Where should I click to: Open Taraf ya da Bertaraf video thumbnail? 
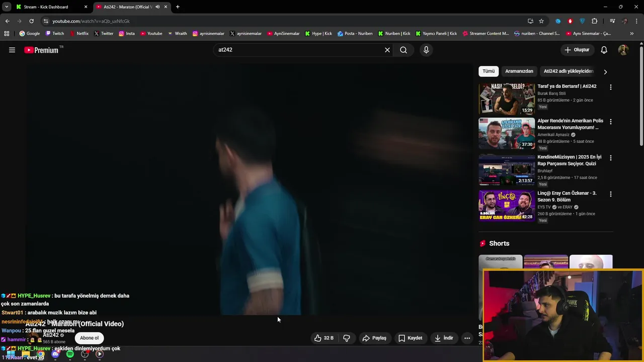[507, 99]
